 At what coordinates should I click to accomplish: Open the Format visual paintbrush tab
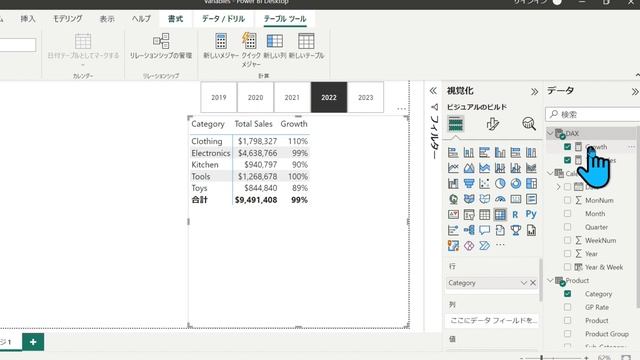tap(493, 124)
